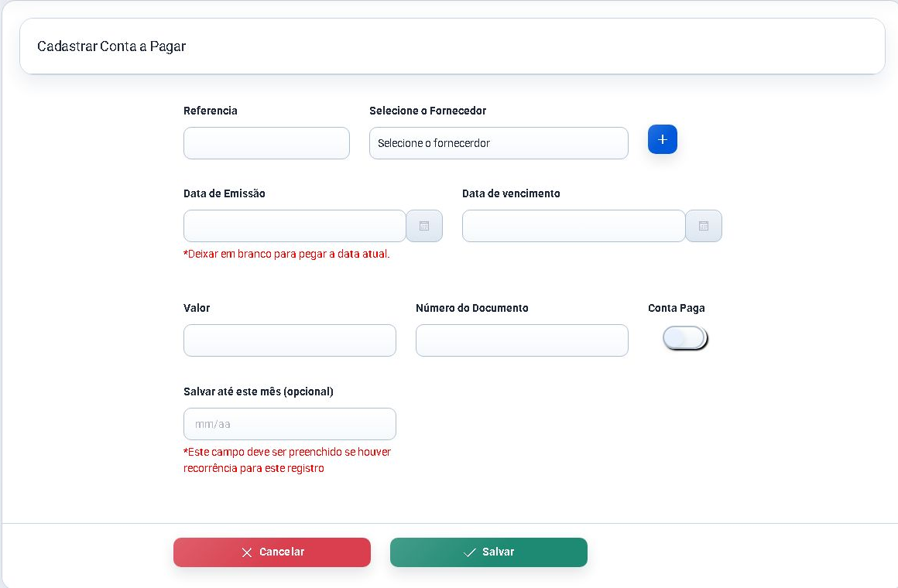Click into the Data de vencimento field
The image size is (898, 588).
[574, 226]
